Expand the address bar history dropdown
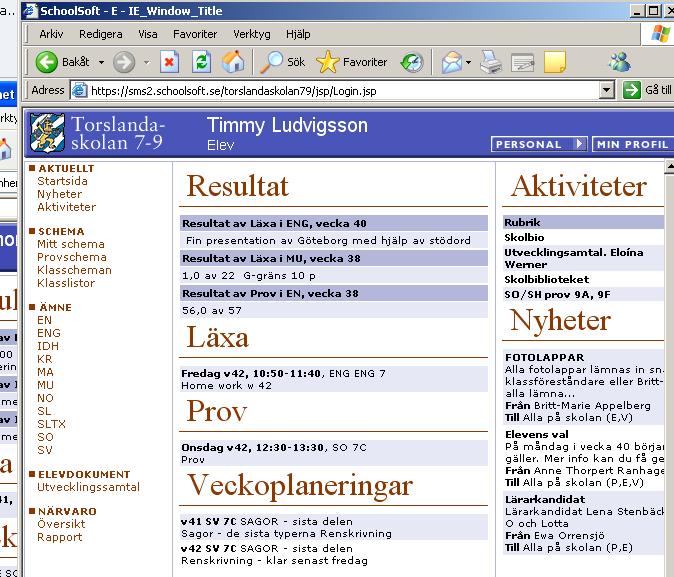 tap(607, 90)
